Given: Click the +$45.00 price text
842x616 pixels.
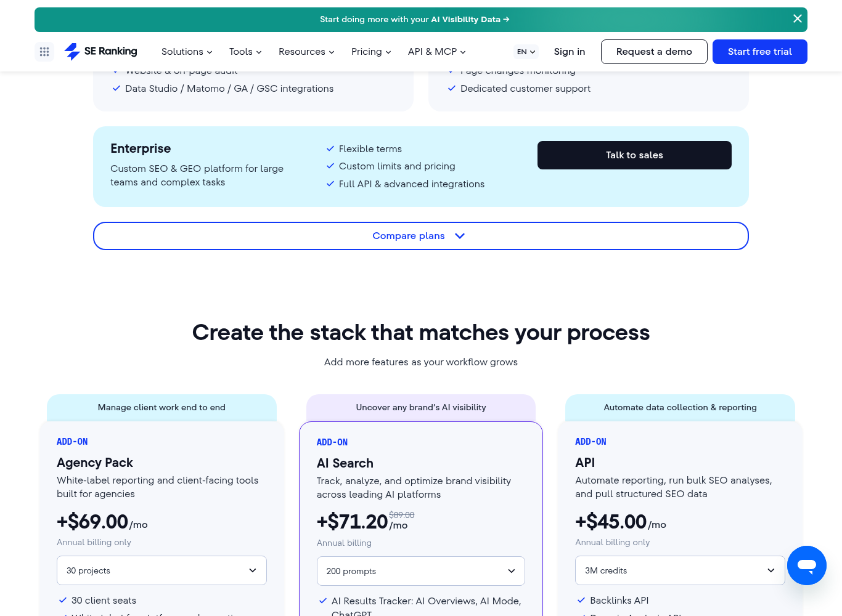Looking at the screenshot, I should (611, 522).
